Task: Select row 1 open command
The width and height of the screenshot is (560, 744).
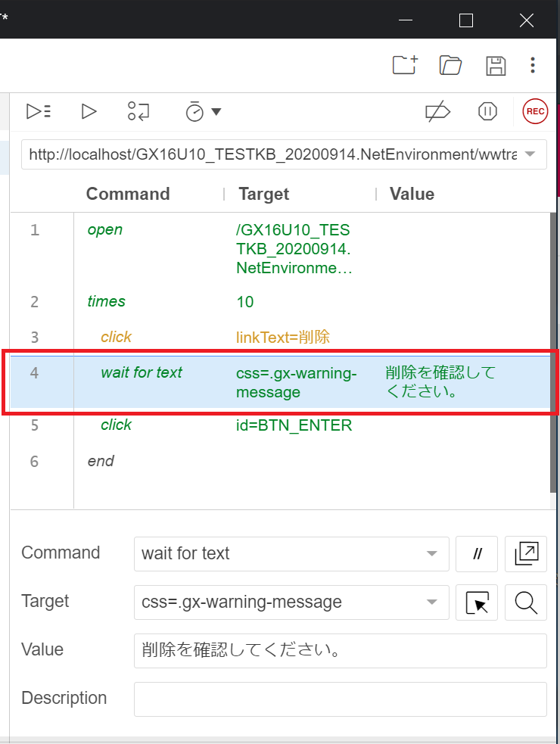Action: coord(280,248)
